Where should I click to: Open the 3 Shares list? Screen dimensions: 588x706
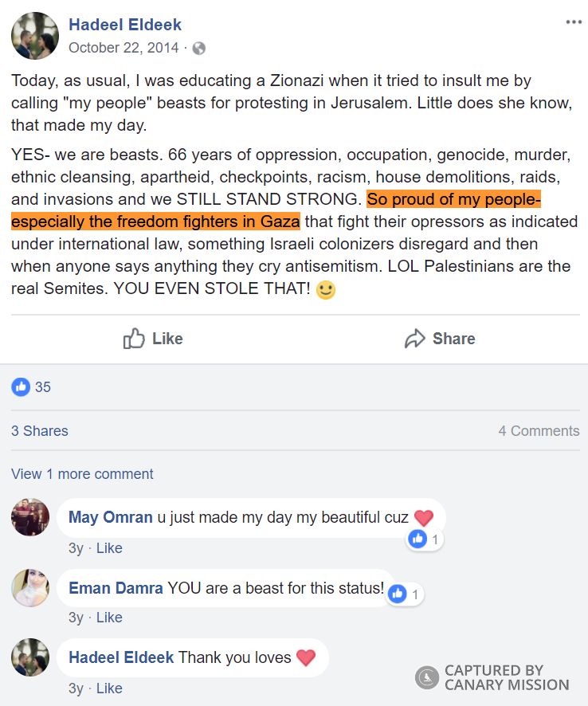pyautogui.click(x=40, y=431)
